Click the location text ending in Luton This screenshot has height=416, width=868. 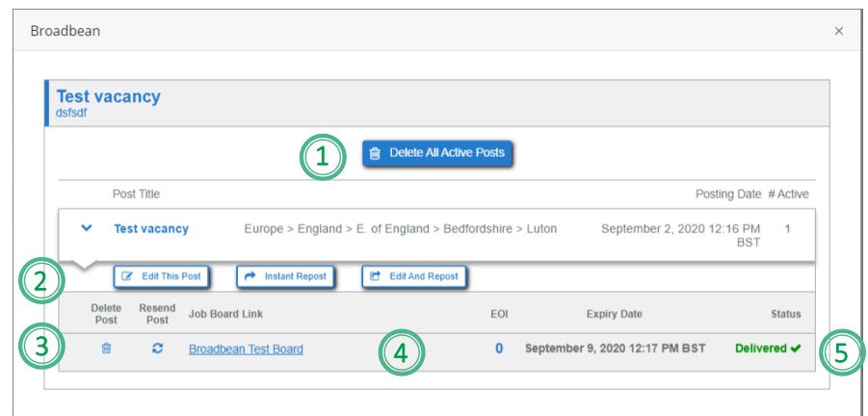[400, 228]
